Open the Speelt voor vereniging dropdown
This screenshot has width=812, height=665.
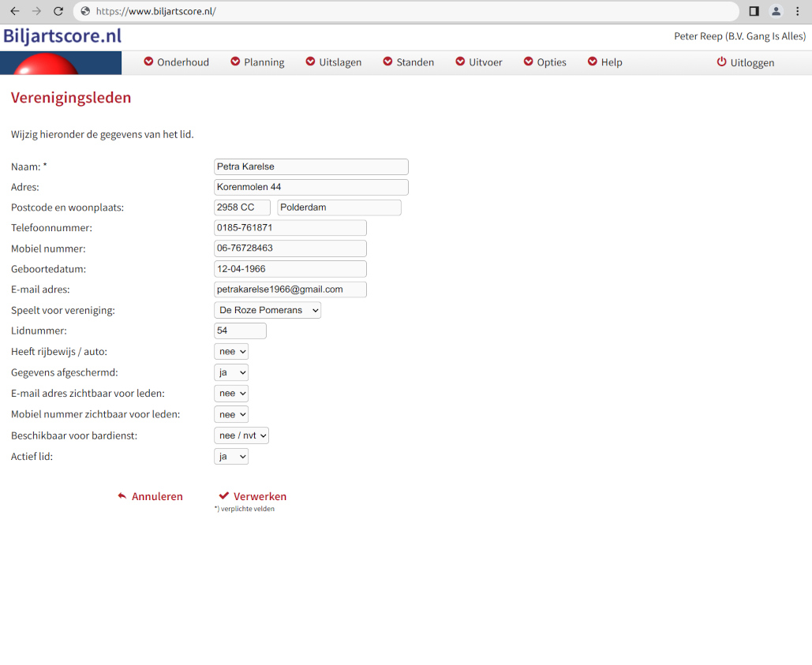click(268, 310)
